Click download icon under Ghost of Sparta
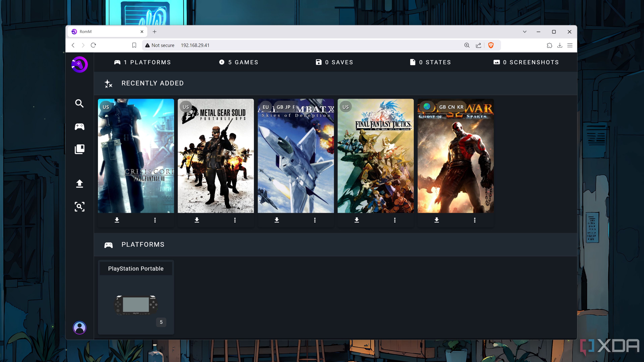Viewport: 644px width, 362px height. click(437, 220)
